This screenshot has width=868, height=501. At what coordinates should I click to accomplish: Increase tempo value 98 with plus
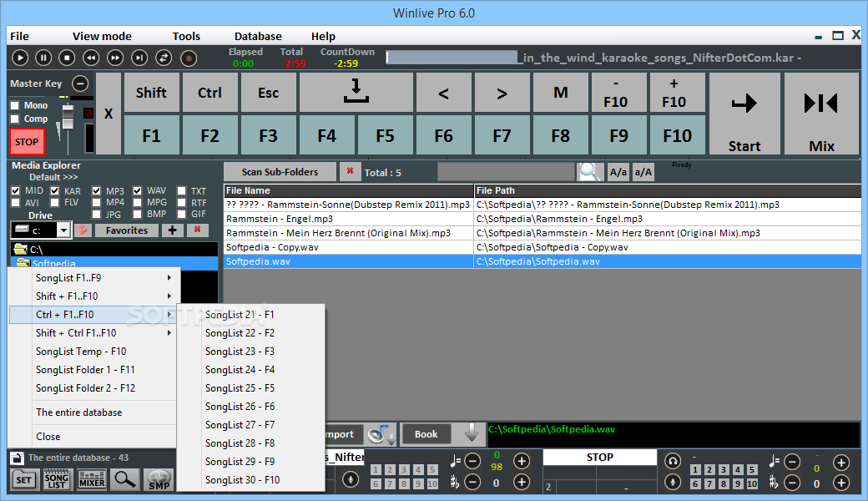coord(522,461)
